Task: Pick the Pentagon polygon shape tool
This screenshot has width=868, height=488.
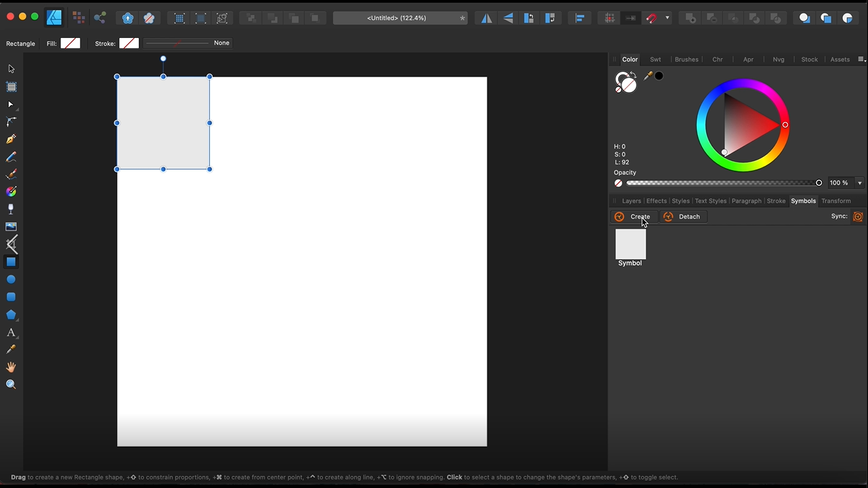Action: point(11,315)
